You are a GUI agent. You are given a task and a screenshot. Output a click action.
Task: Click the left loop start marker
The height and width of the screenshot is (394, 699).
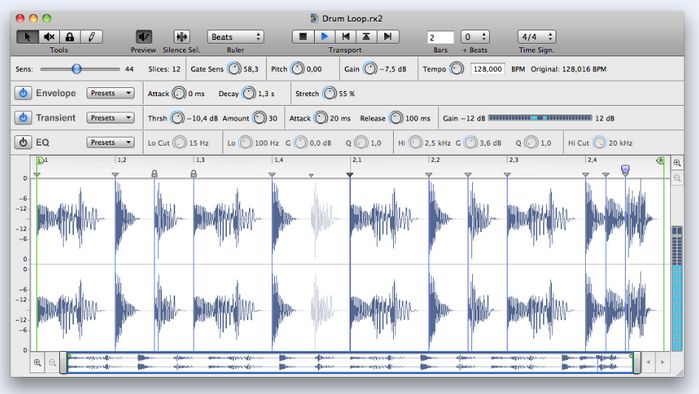39,160
